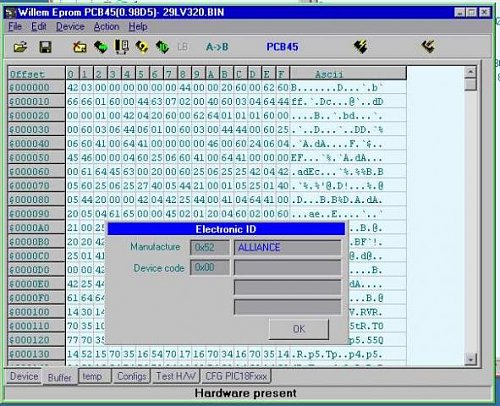
Task: Open the Device menu
Action: point(70,26)
